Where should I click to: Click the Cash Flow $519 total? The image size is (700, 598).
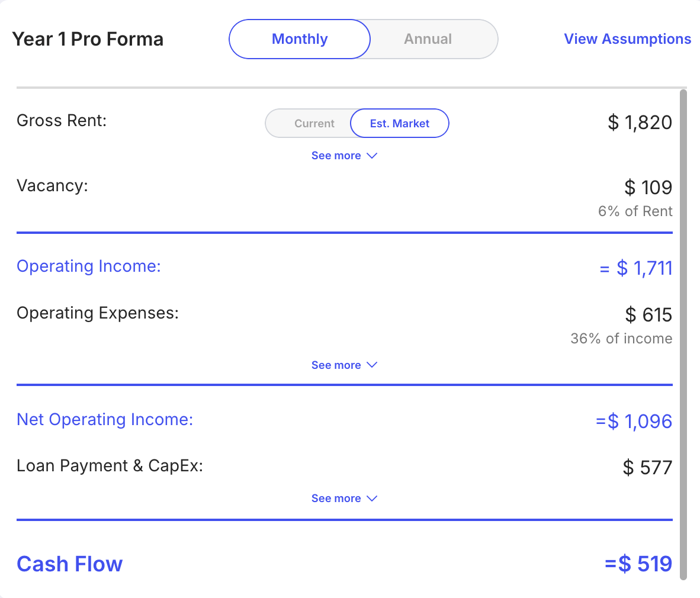tap(638, 564)
